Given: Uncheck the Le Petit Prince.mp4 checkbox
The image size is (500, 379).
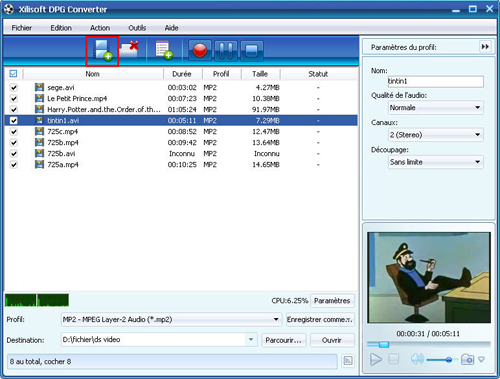Looking at the screenshot, I should click(14, 99).
